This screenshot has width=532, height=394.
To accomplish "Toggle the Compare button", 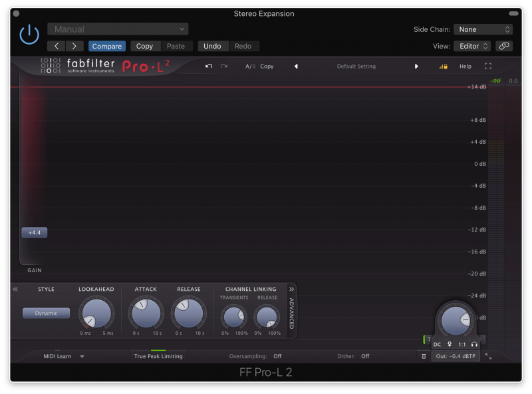I will coord(107,46).
